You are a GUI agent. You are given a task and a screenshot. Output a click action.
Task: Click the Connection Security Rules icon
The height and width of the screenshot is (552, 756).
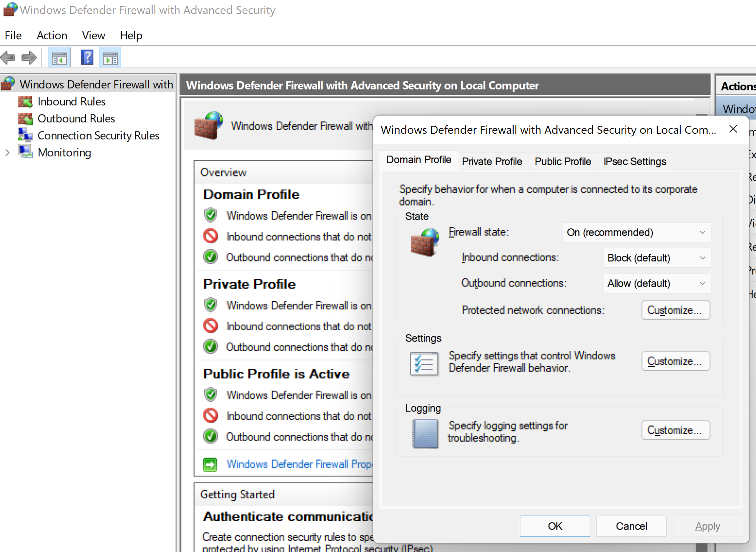pos(25,135)
